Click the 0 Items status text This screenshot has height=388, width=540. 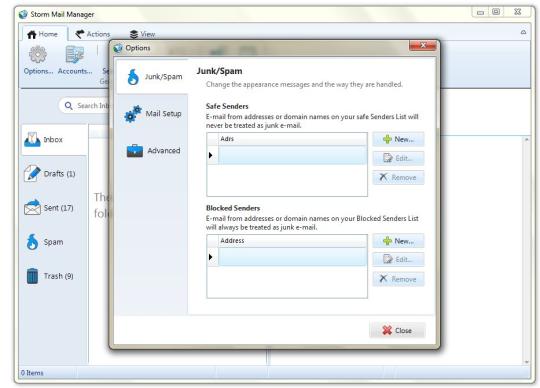(x=32, y=373)
